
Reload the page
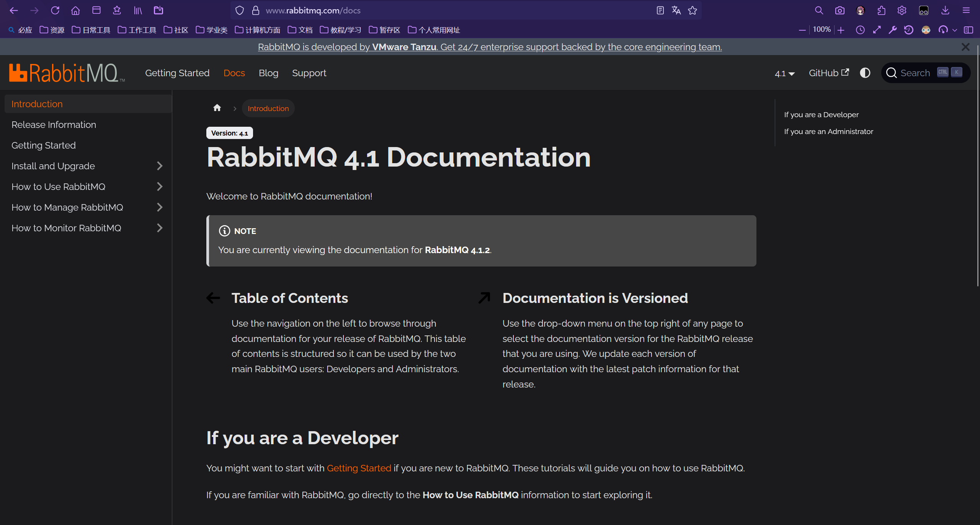[55, 10]
